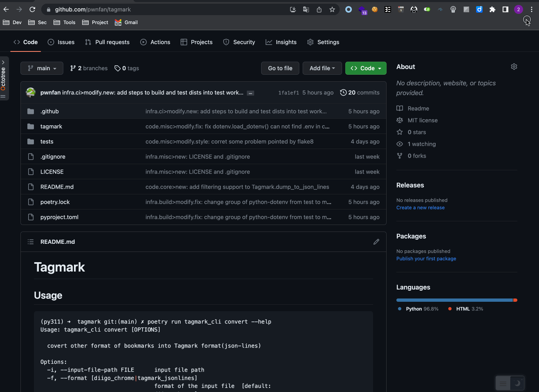Image resolution: width=539 pixels, height=392 pixels.
Task: Open pwnfan's avatar image
Action: (x=31, y=92)
